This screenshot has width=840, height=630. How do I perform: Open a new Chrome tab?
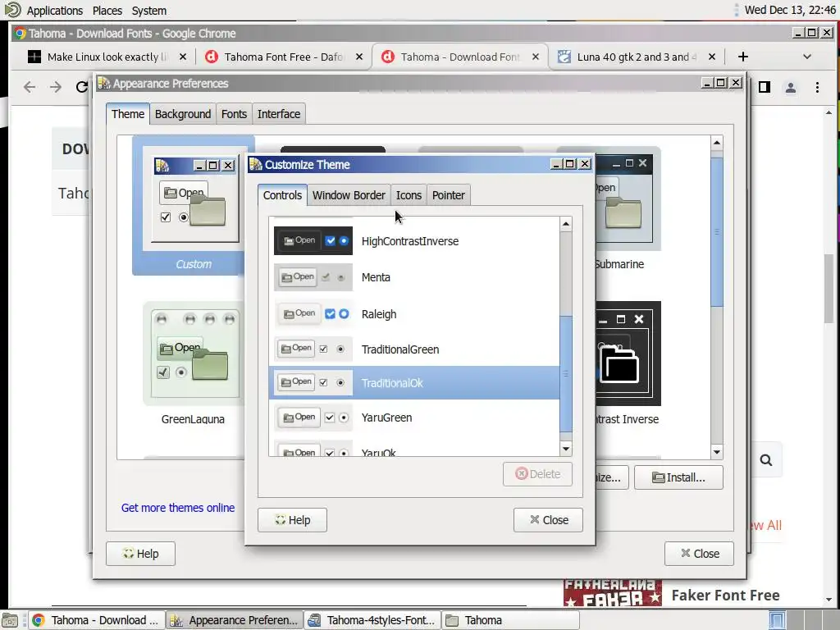point(742,57)
